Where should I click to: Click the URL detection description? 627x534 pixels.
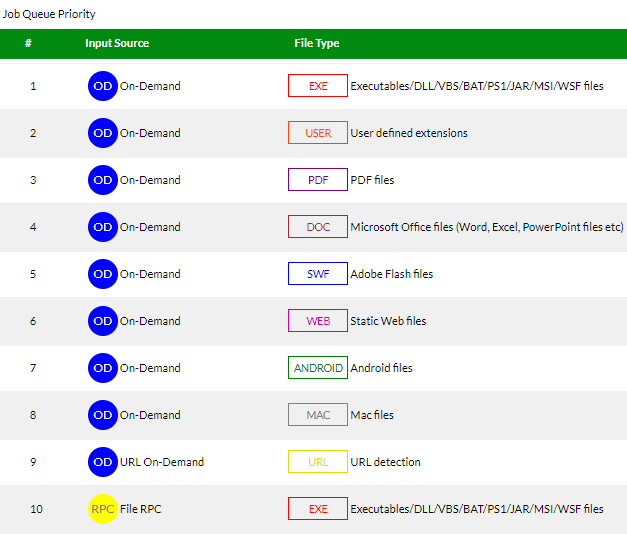point(385,462)
